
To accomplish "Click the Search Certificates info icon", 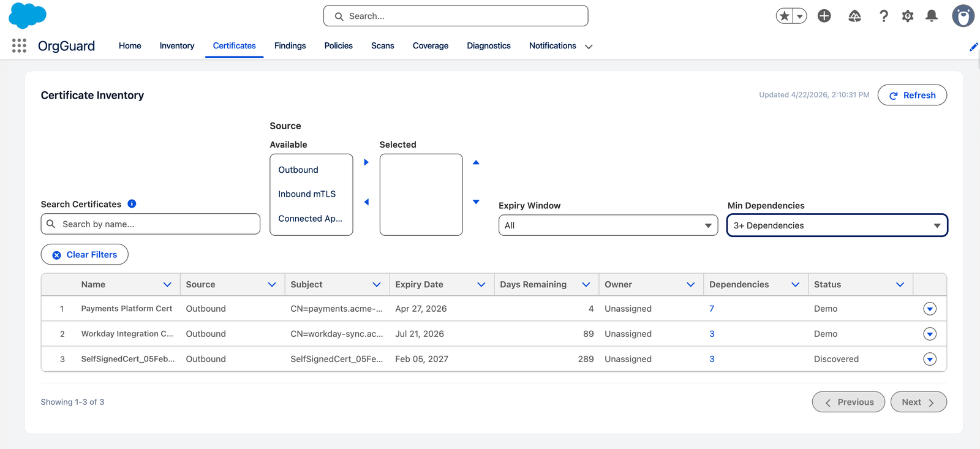I will pyautogui.click(x=132, y=204).
